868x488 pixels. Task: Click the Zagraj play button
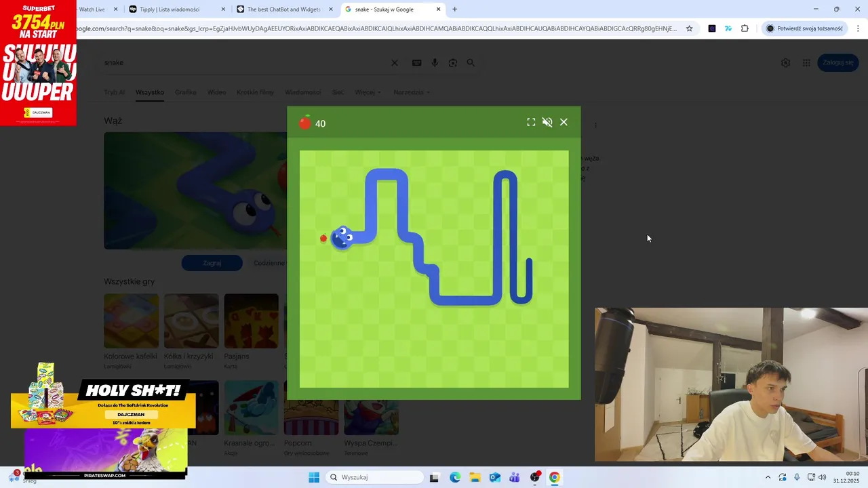click(212, 263)
